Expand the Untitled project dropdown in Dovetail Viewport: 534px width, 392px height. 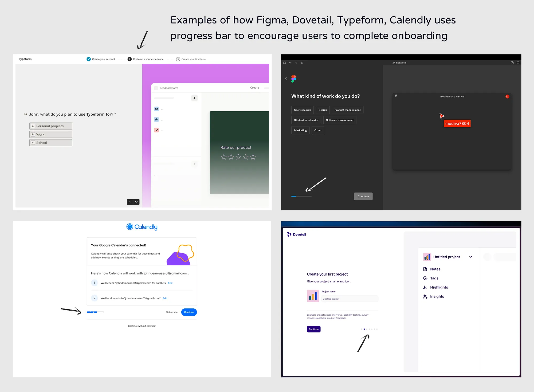tap(471, 257)
